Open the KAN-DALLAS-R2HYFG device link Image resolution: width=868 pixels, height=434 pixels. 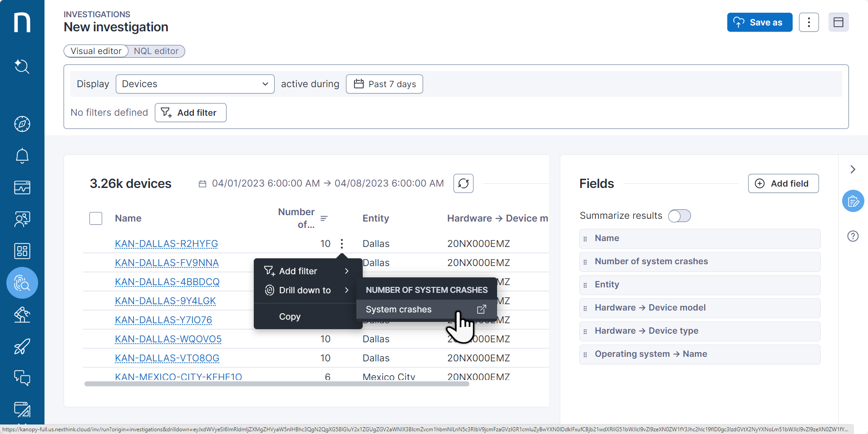[x=166, y=244]
